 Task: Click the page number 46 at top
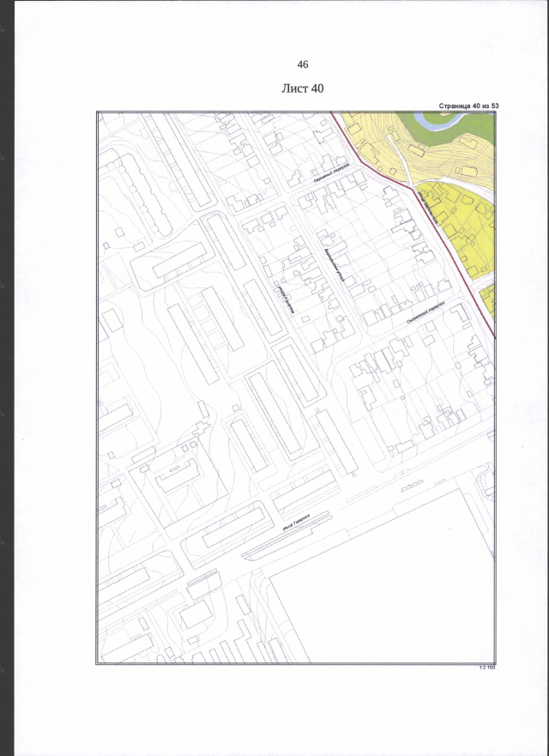(x=302, y=65)
